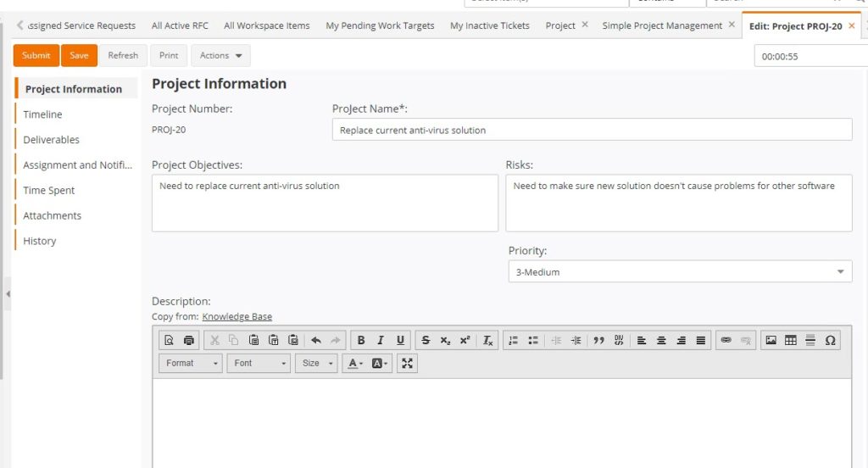868x468 pixels.
Task: Maximize the description editor
Action: click(x=408, y=363)
